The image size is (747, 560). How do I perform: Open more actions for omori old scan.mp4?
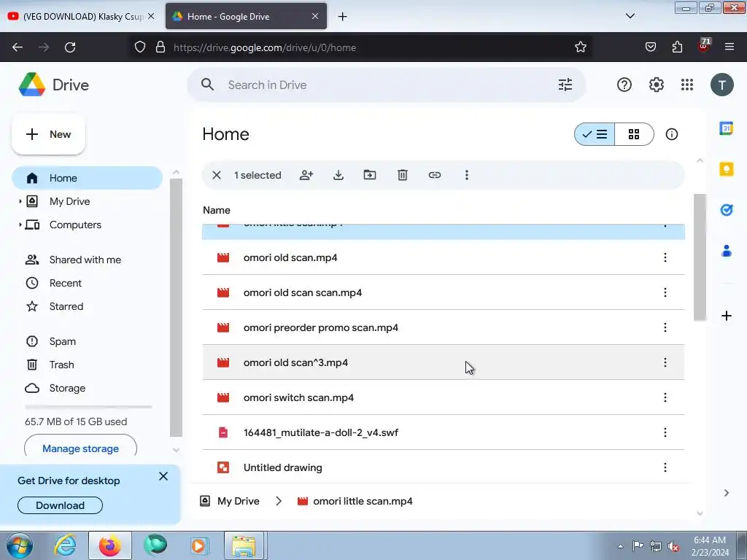click(x=665, y=257)
